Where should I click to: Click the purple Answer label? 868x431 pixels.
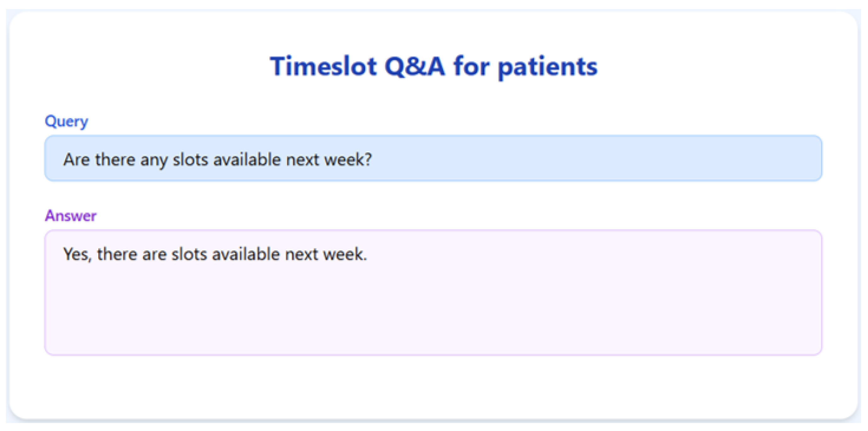click(71, 216)
